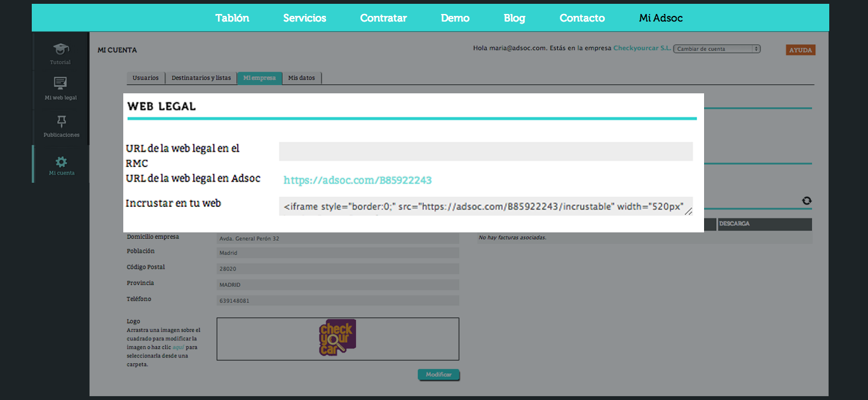Click the Check Your Car logo image

click(x=337, y=338)
